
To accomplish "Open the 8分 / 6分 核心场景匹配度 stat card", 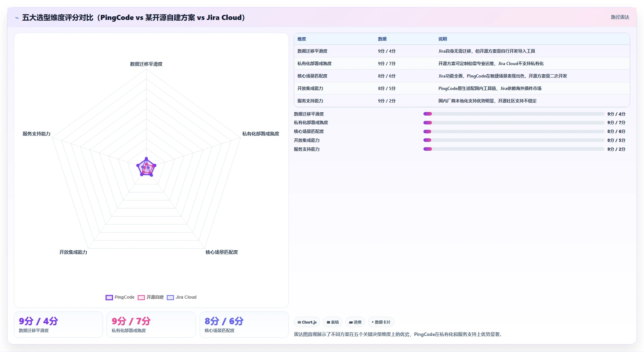I will (244, 325).
